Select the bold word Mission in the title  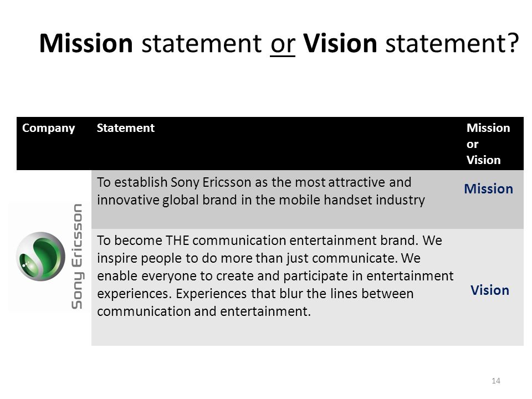click(86, 43)
